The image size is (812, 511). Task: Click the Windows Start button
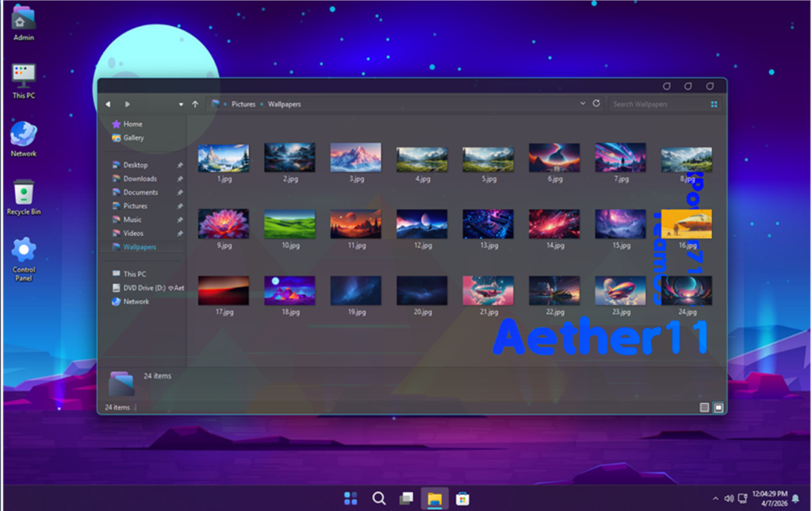coord(350,498)
